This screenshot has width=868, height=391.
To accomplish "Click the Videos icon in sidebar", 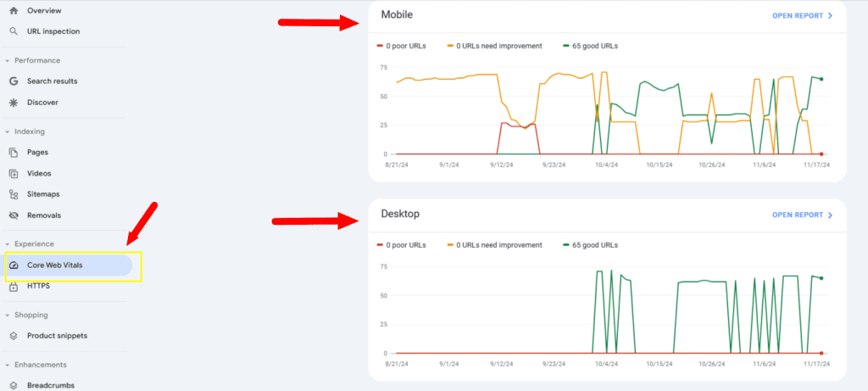I will (x=14, y=173).
